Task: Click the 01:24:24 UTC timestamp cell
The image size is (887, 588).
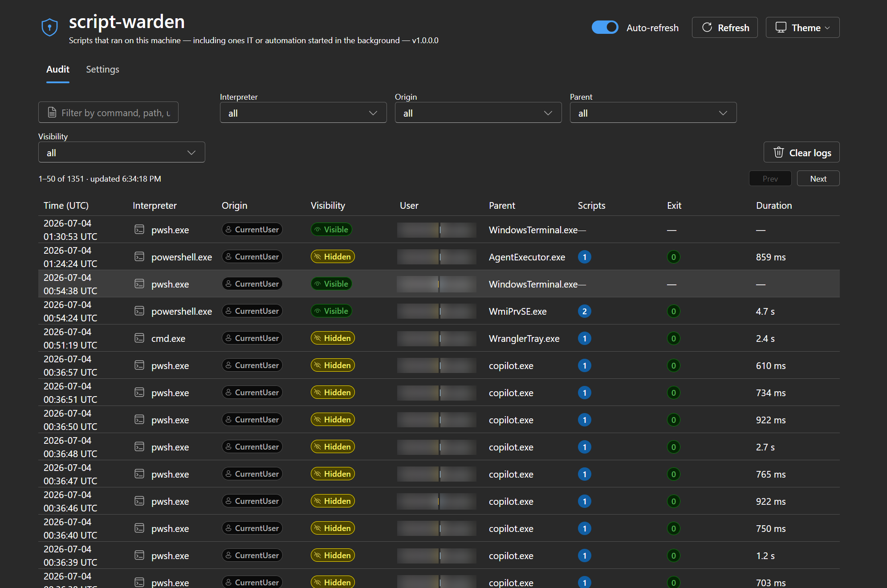Action: (x=70, y=257)
